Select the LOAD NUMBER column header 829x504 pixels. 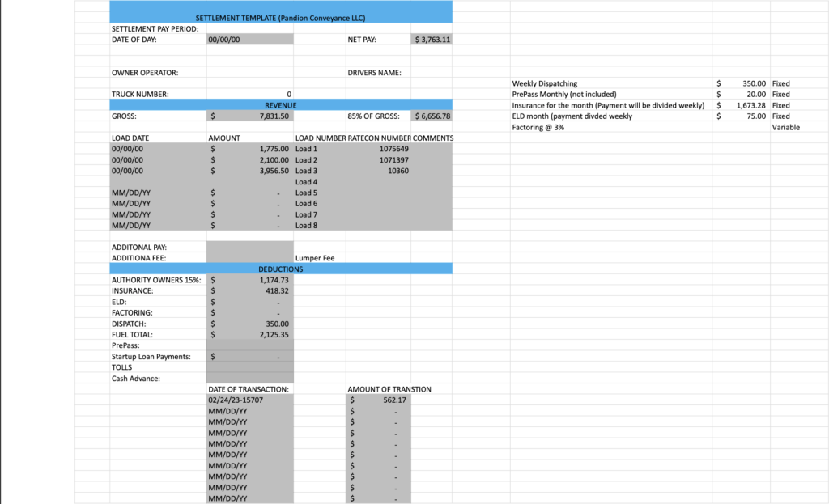(321, 138)
